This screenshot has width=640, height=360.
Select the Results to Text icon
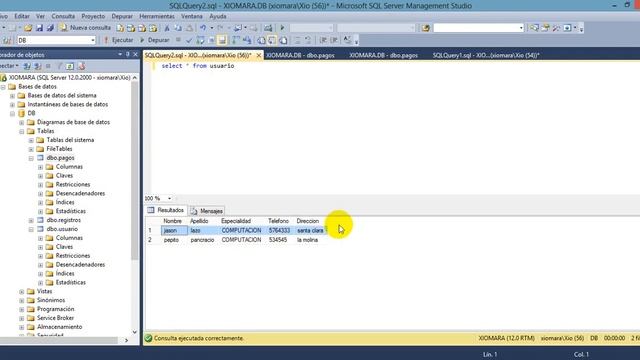tap(261, 40)
